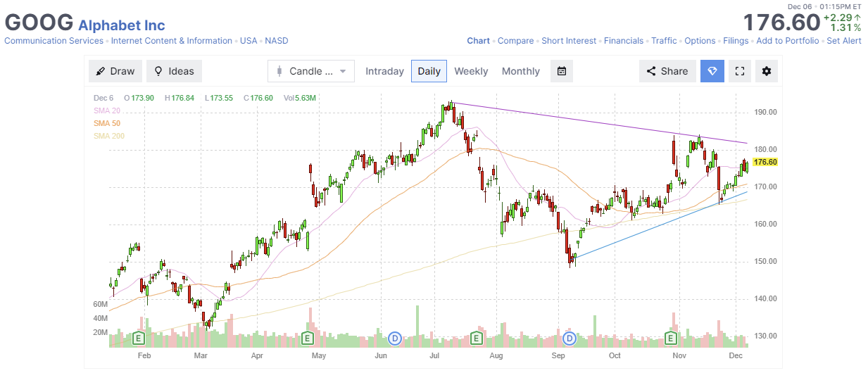This screenshot has height=373, width=868.
Task: Click the 190.00 price axis label
Action: (765, 112)
